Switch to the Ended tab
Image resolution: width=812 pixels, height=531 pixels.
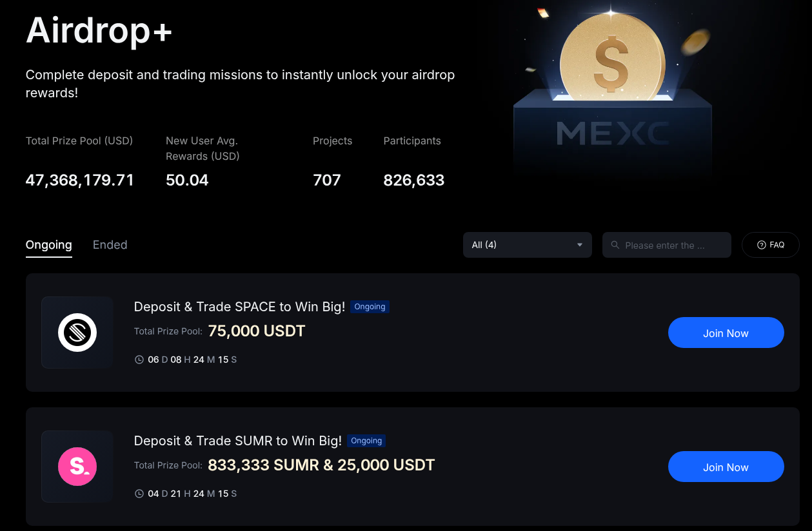110,245
